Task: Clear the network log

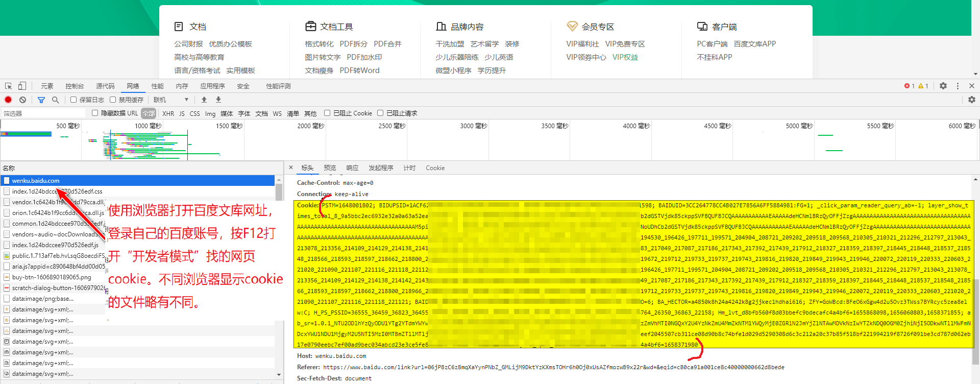Action: pyautogui.click(x=22, y=100)
